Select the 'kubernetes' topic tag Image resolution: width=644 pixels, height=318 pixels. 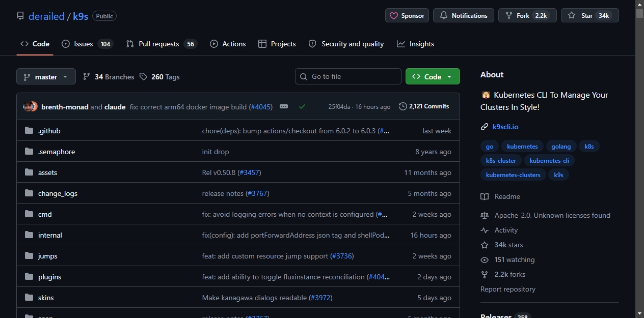[x=522, y=147]
